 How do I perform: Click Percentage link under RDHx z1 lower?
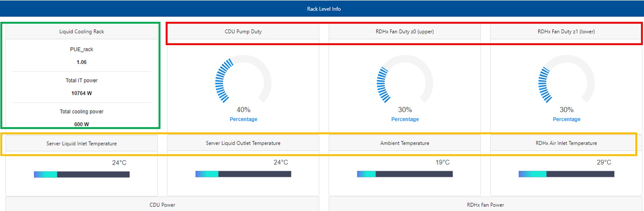(x=567, y=119)
